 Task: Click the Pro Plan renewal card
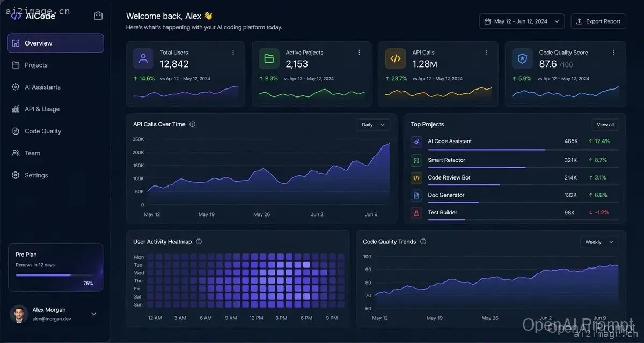(56, 267)
